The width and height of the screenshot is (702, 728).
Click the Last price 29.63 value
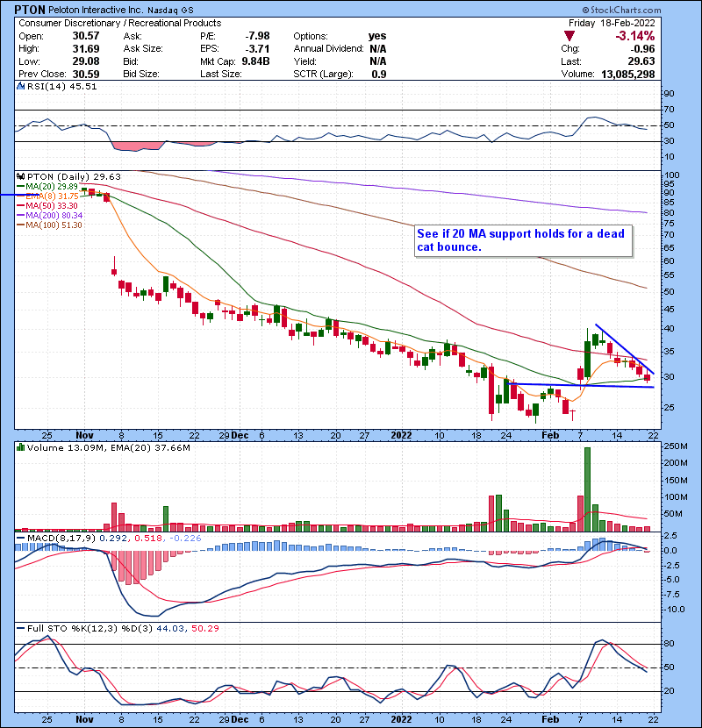641,61
